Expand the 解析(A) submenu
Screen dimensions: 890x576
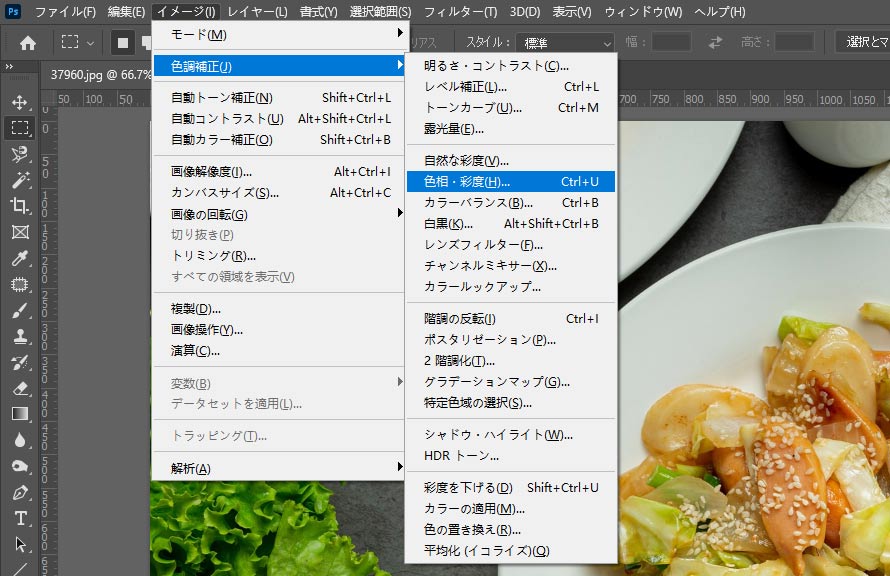pyautogui.click(x=278, y=468)
